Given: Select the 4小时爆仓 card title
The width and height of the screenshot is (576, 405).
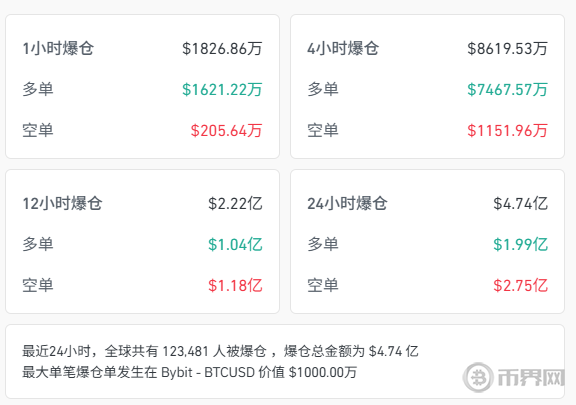Looking at the screenshot, I should click(343, 49).
